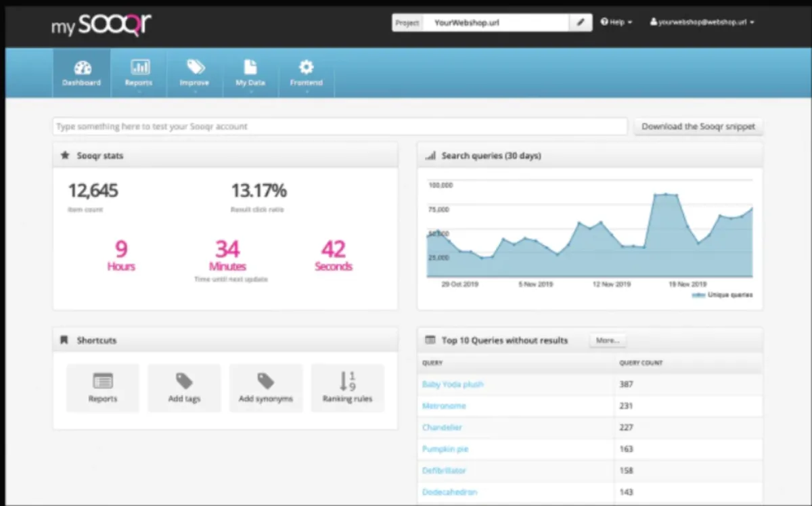This screenshot has height=506, width=812.
Task: Click the Add tags shortcut
Action: tap(184, 388)
